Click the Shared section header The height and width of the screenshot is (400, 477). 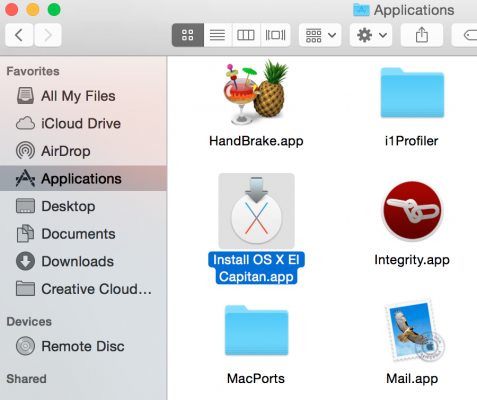coord(26,379)
